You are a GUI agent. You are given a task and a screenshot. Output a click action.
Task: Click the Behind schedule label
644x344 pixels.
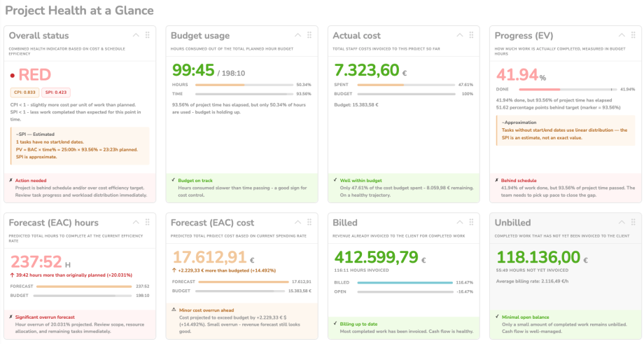(518, 181)
